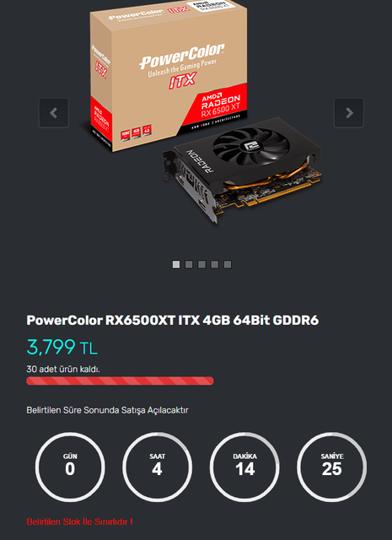Click the DAKİKA countdown circle
The image size is (392, 540).
(x=244, y=467)
